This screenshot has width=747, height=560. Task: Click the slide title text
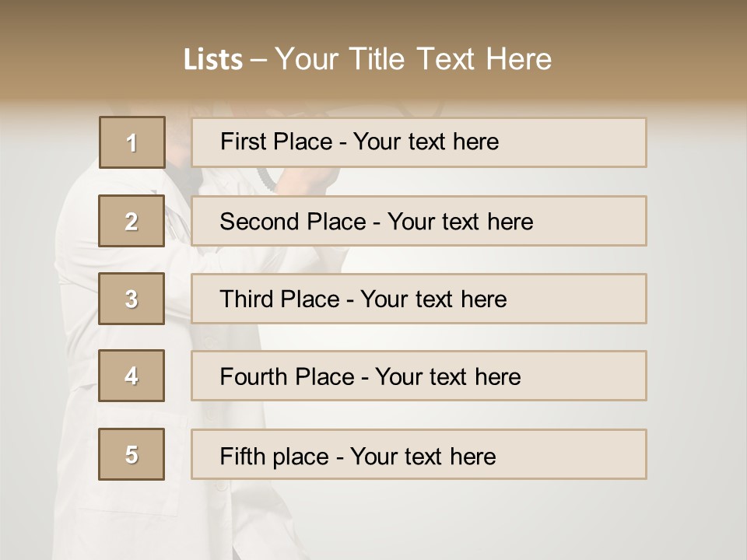pos(367,59)
